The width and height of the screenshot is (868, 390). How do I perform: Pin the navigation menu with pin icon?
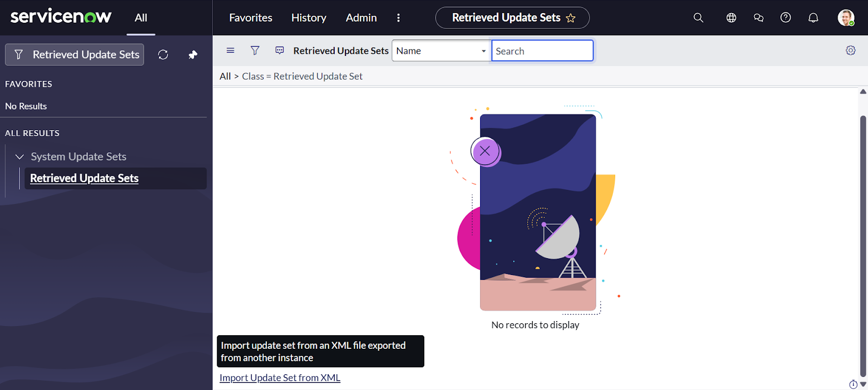[193, 55]
